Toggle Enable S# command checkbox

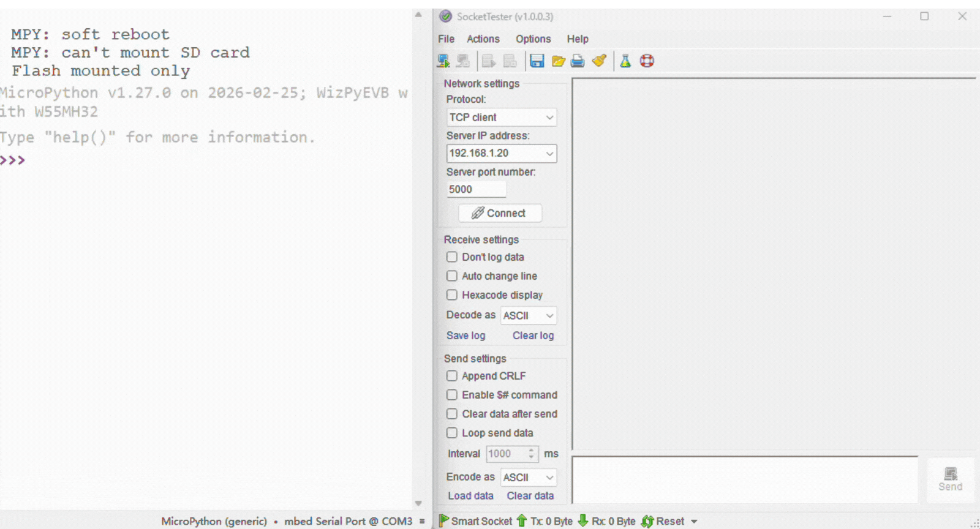(x=452, y=395)
